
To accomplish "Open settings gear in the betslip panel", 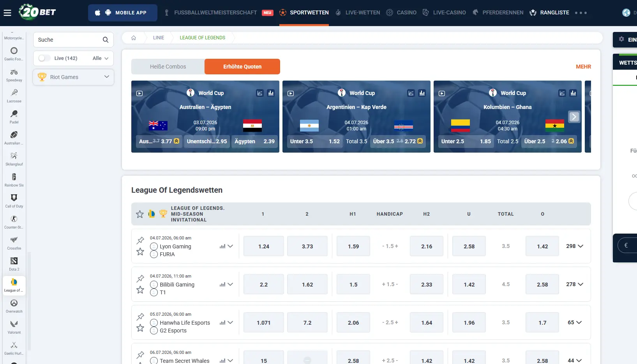I will 621,39.
